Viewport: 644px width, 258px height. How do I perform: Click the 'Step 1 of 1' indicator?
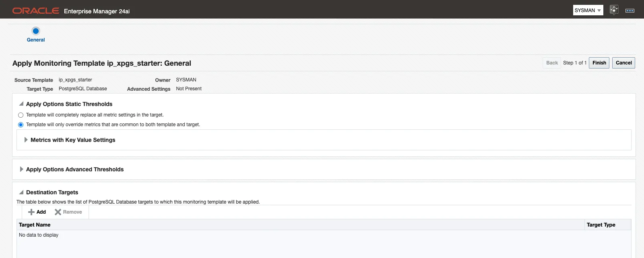click(575, 63)
